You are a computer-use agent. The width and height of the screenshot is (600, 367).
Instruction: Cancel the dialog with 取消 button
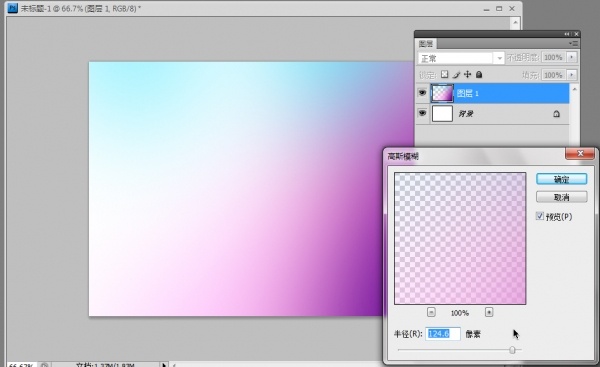pos(561,197)
